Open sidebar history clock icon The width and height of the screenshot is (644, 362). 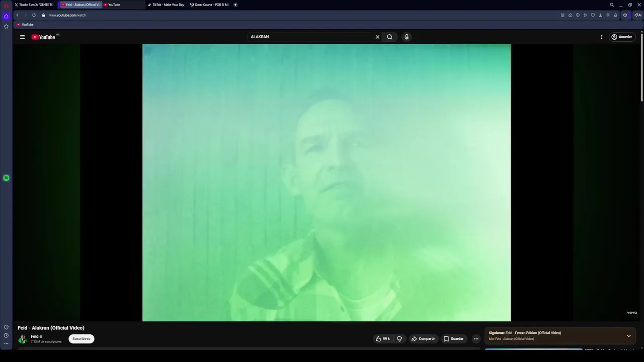(x=6, y=335)
